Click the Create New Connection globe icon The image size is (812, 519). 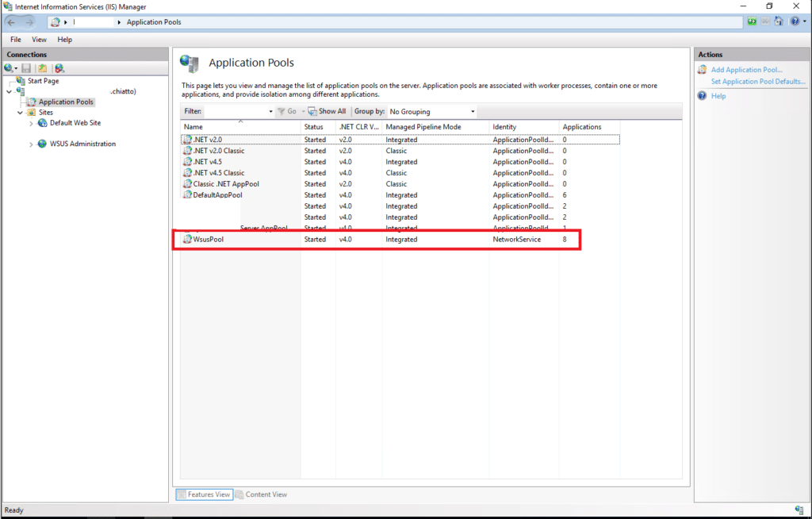(x=8, y=68)
